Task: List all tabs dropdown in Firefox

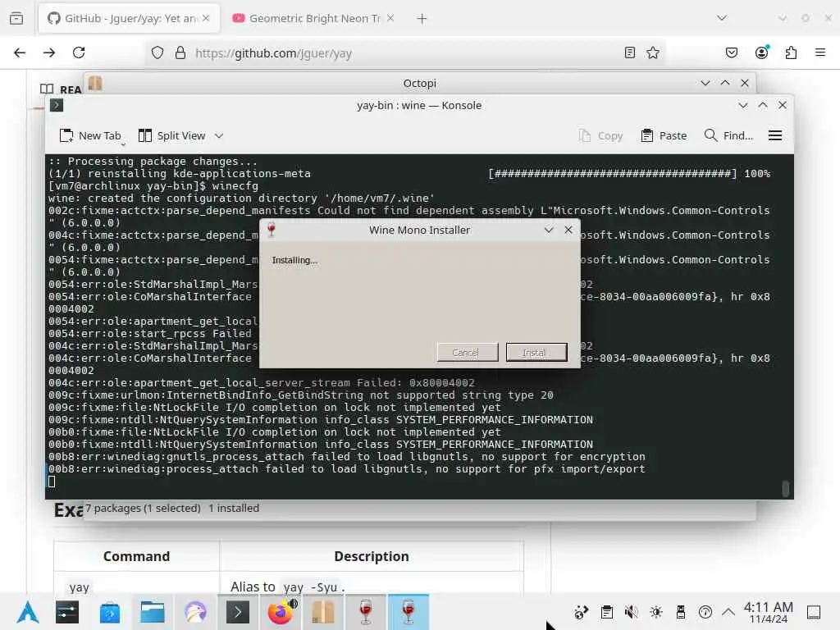Action: click(x=722, y=18)
